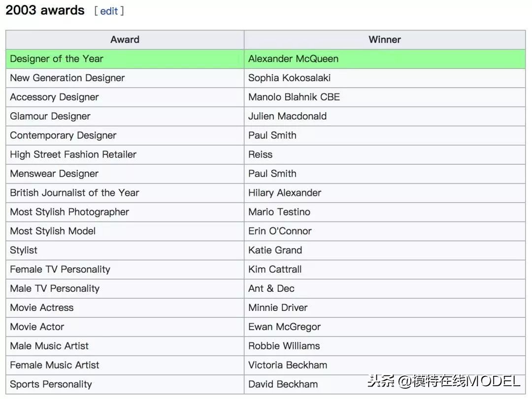Select the Alexander McQueen winner cell

[x=293, y=59]
